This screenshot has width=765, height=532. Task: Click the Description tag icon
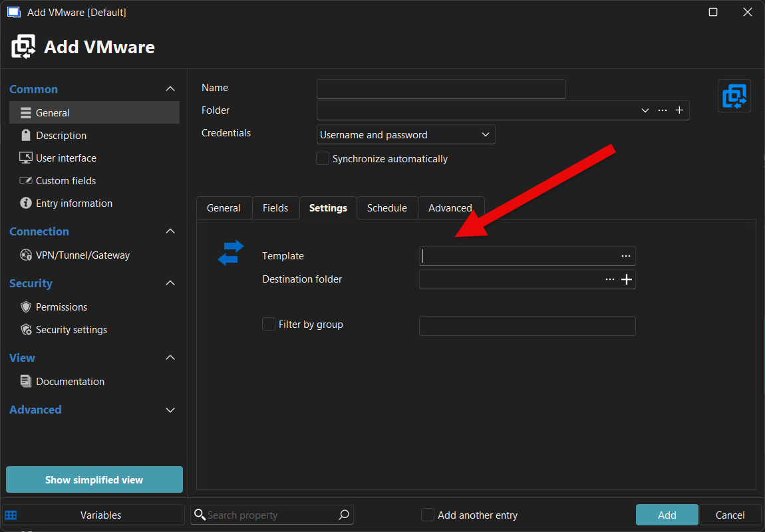[26, 135]
